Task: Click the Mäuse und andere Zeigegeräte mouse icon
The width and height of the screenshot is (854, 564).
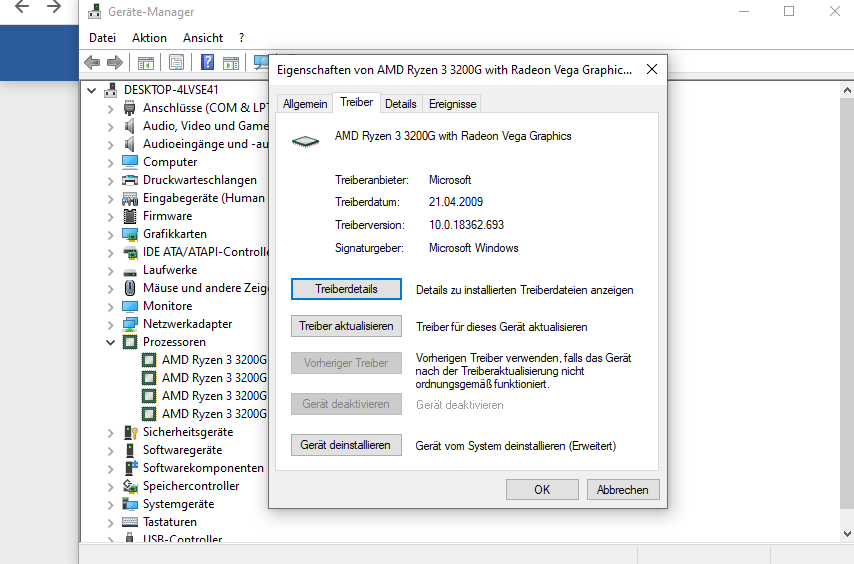Action: [130, 287]
